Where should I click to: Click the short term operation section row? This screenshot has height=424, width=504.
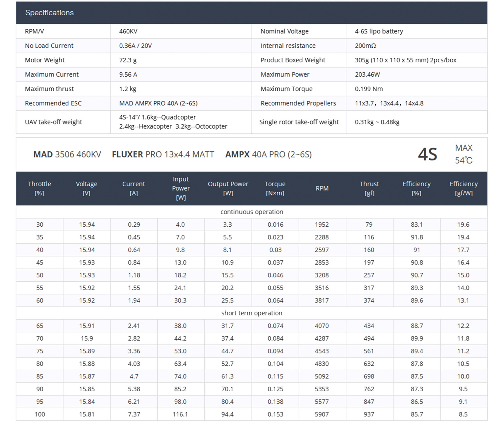pos(252,313)
